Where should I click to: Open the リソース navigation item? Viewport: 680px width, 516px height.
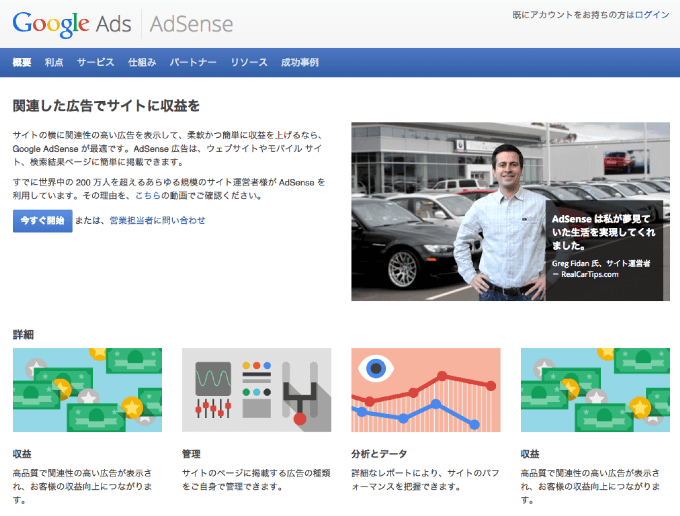pyautogui.click(x=249, y=62)
